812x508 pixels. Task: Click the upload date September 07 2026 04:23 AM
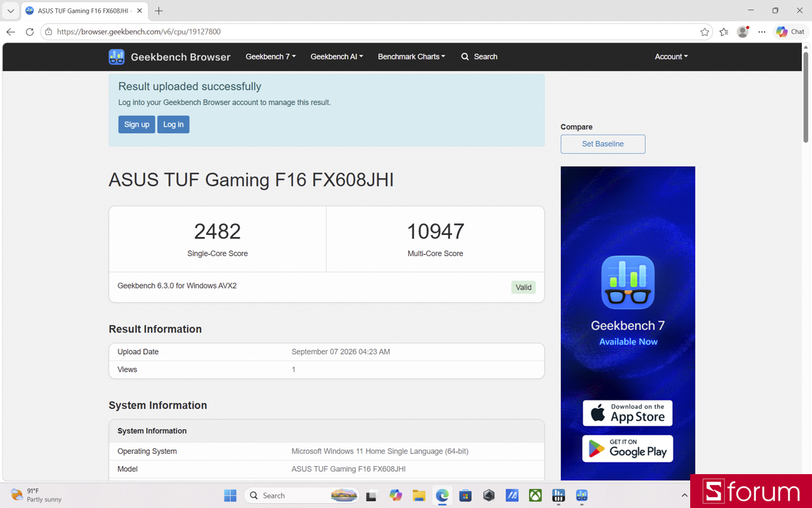tap(341, 352)
